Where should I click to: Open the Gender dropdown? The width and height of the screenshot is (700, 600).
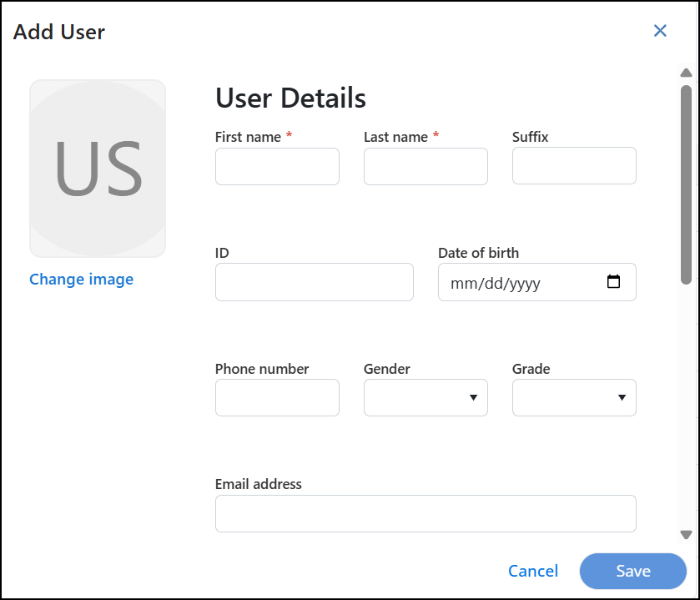pos(426,398)
